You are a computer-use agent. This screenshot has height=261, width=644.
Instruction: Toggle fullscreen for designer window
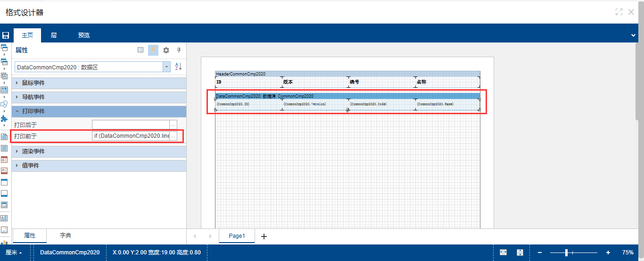tap(619, 12)
